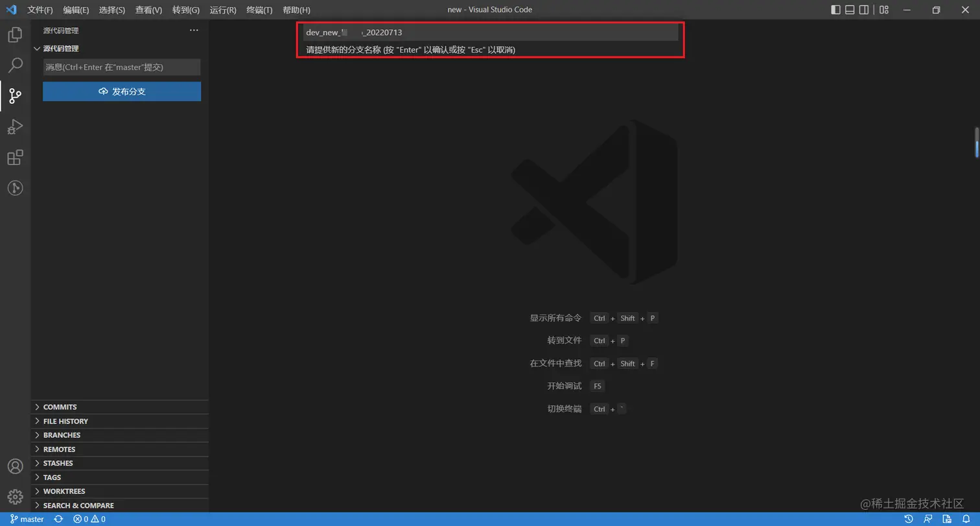Open the Run and Debug view
980x526 pixels.
point(15,126)
